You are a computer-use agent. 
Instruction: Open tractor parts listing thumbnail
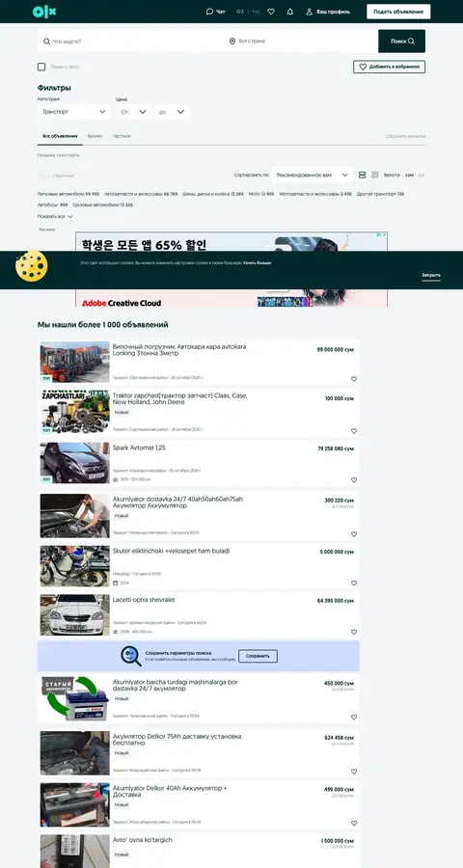coord(75,411)
